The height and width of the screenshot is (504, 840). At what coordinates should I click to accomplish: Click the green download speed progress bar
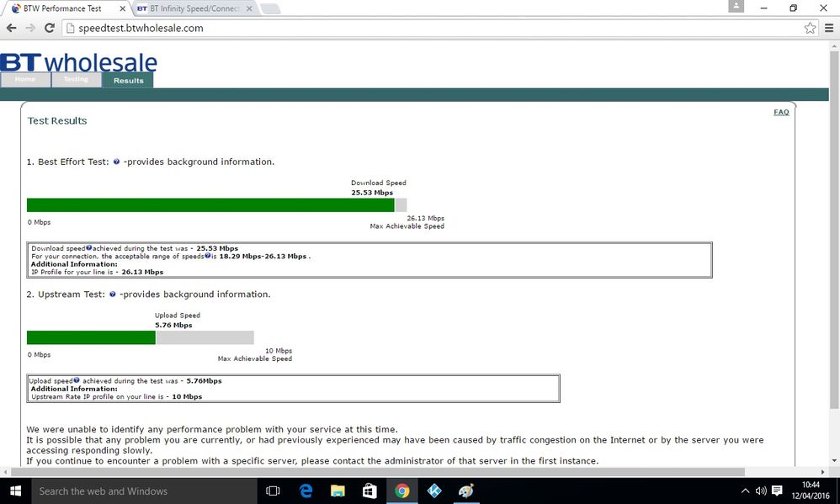coord(210,205)
